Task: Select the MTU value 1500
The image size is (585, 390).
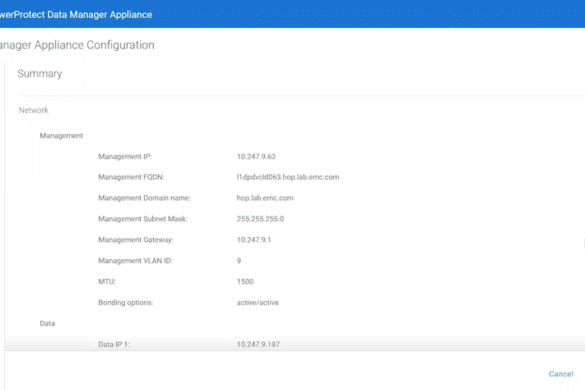Action: [245, 281]
